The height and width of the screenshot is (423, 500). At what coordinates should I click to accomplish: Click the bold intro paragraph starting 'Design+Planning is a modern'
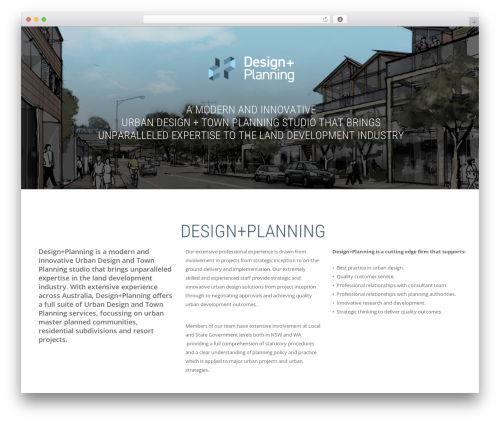point(105,295)
